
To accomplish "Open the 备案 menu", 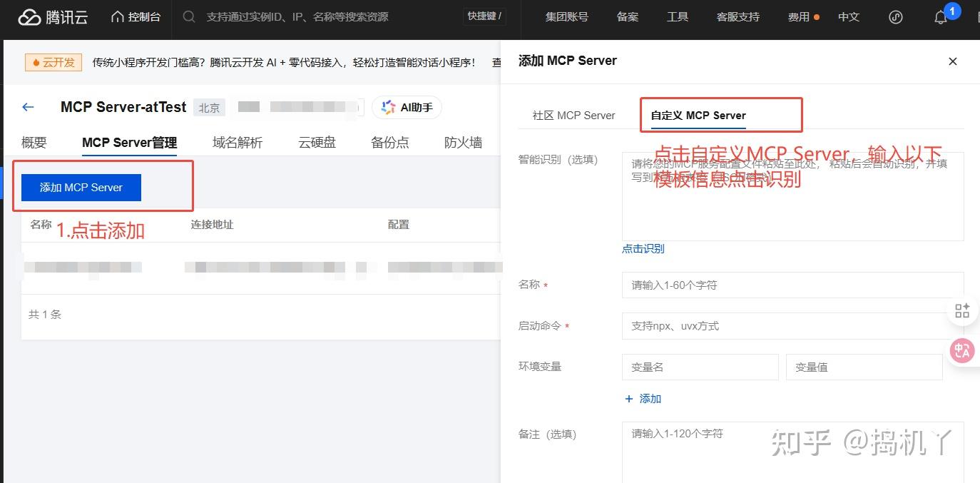I will [628, 16].
